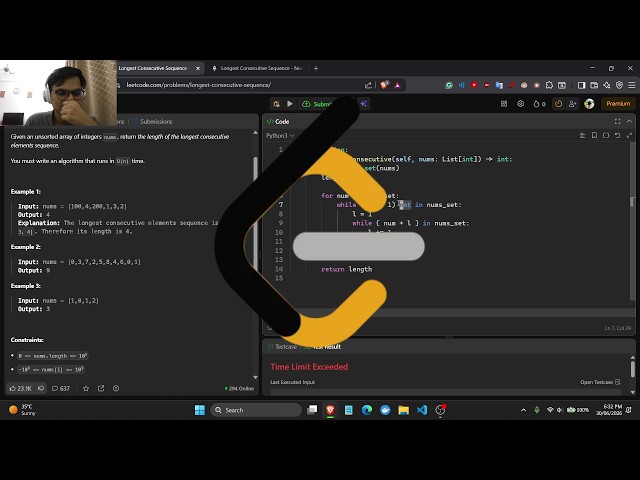
Task: Submit the solution
Action: [x=318, y=104]
